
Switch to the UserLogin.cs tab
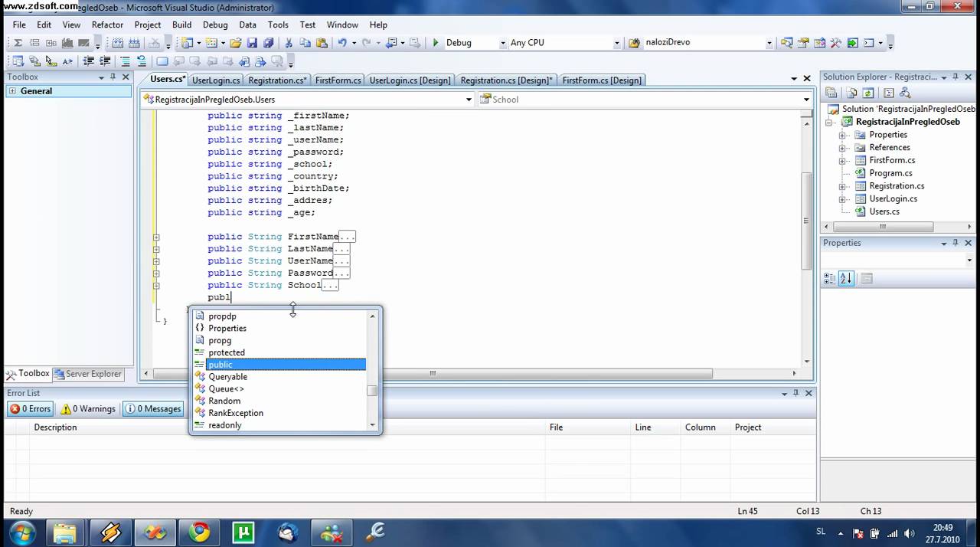216,80
